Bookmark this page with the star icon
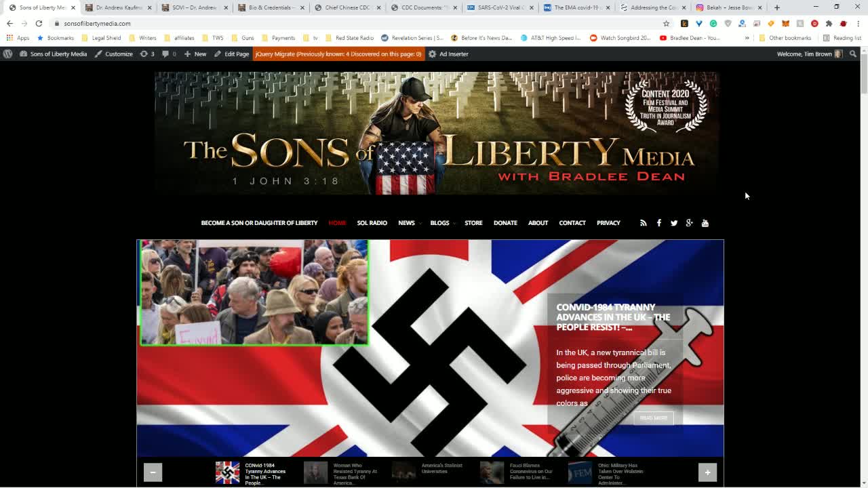The height and width of the screenshot is (488, 868). click(666, 23)
